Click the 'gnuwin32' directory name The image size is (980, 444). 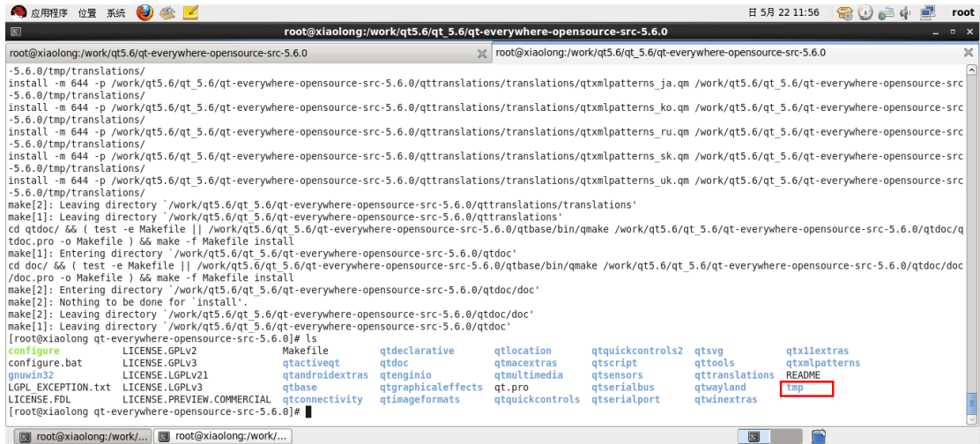click(31, 375)
